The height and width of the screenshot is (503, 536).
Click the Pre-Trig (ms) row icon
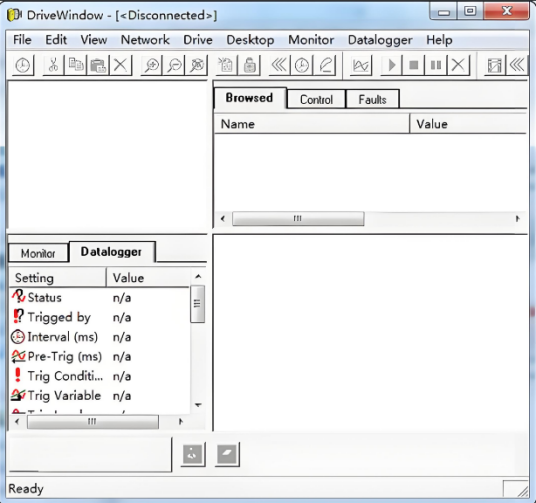[x=18, y=356]
